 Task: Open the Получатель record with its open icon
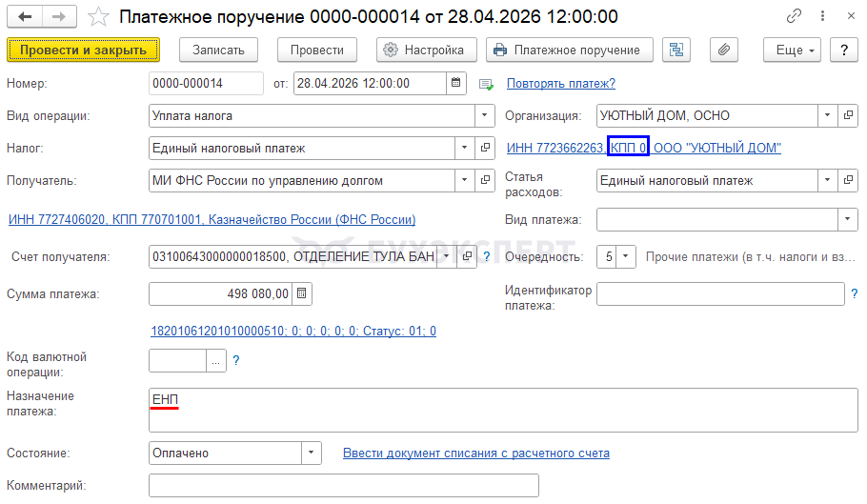point(485,181)
